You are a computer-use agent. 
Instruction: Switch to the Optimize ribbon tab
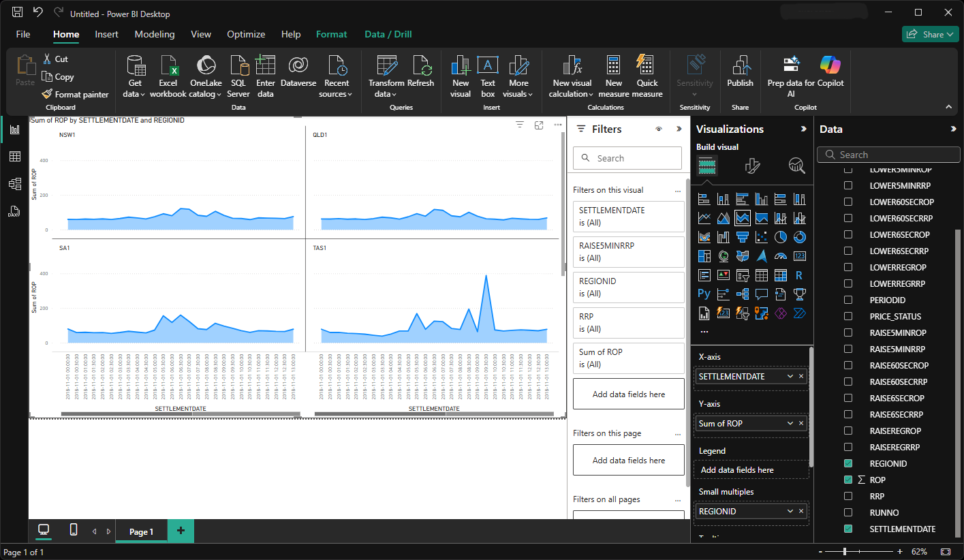coord(246,34)
